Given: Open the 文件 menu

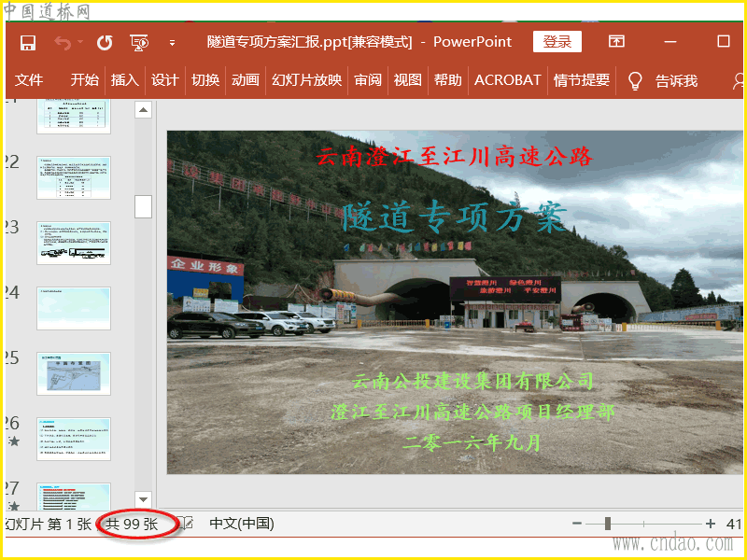Looking at the screenshot, I should (x=29, y=79).
